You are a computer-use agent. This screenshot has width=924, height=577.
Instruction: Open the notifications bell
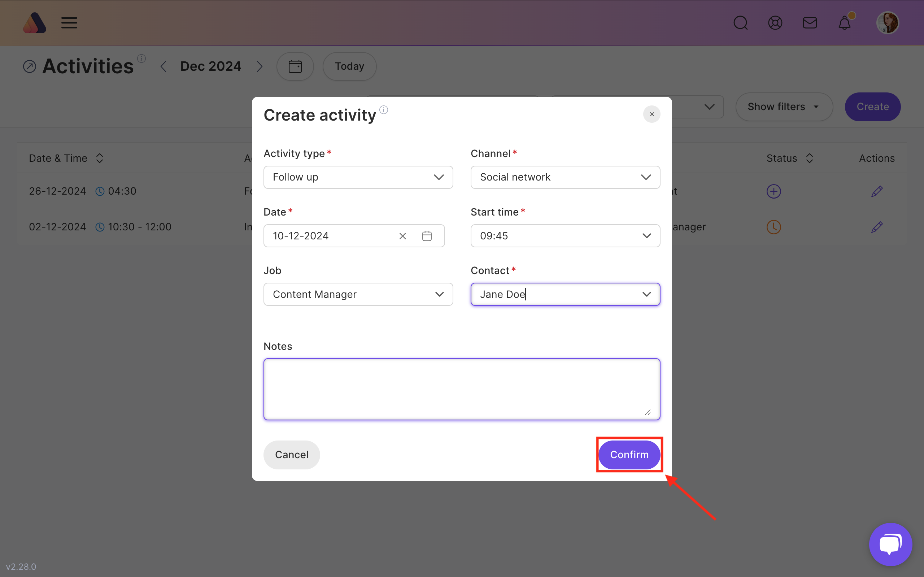tap(844, 23)
